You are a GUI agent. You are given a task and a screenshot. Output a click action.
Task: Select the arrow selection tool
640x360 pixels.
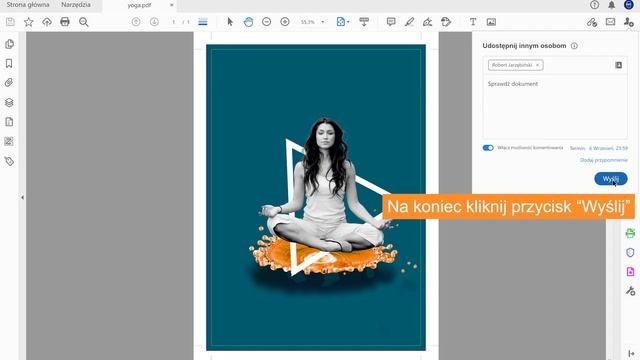[230, 22]
